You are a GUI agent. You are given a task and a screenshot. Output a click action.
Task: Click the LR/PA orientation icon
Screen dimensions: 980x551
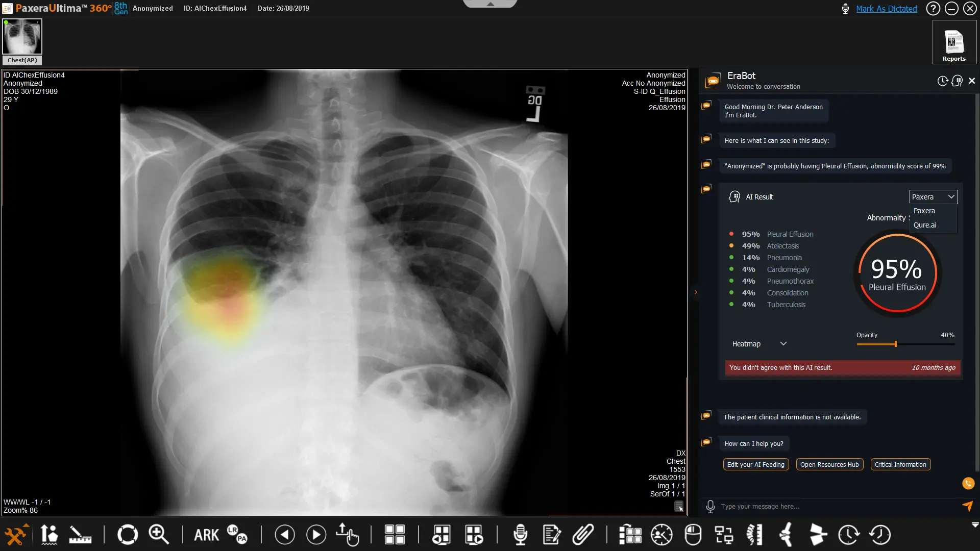pos(237,535)
